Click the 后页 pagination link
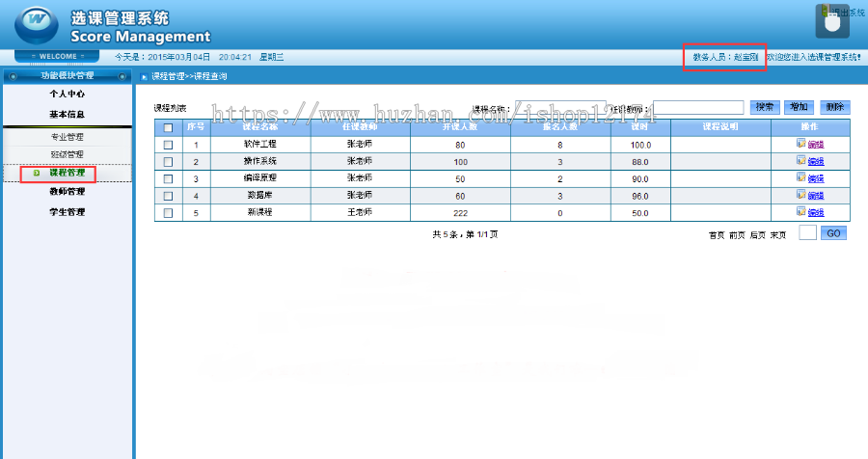868x459 pixels. (x=758, y=235)
